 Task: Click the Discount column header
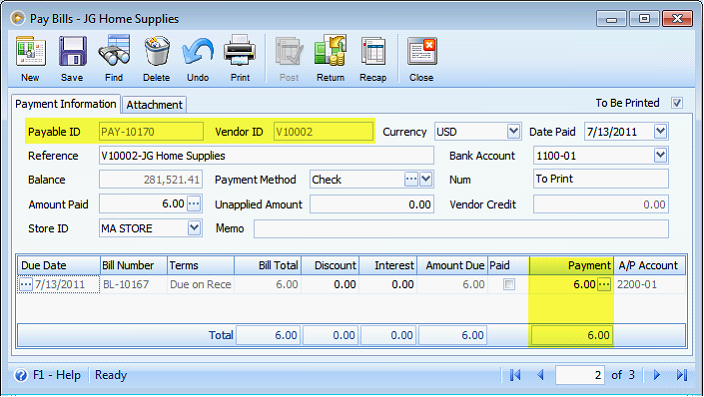tap(330, 265)
